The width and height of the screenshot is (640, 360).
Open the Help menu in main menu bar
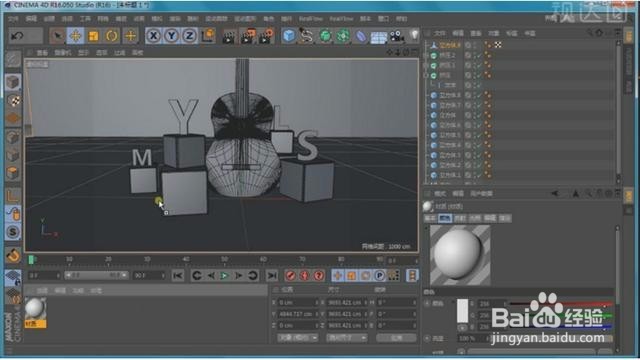coord(402,19)
